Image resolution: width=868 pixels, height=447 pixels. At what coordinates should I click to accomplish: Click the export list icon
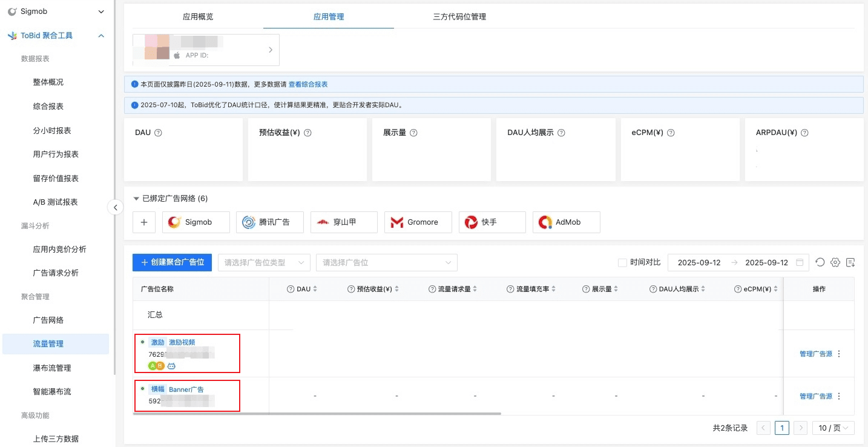click(x=850, y=262)
